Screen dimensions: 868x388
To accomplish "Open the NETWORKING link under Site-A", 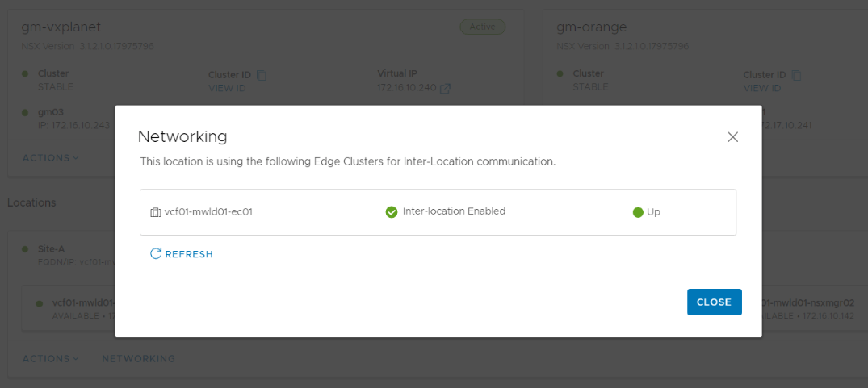I will point(138,358).
